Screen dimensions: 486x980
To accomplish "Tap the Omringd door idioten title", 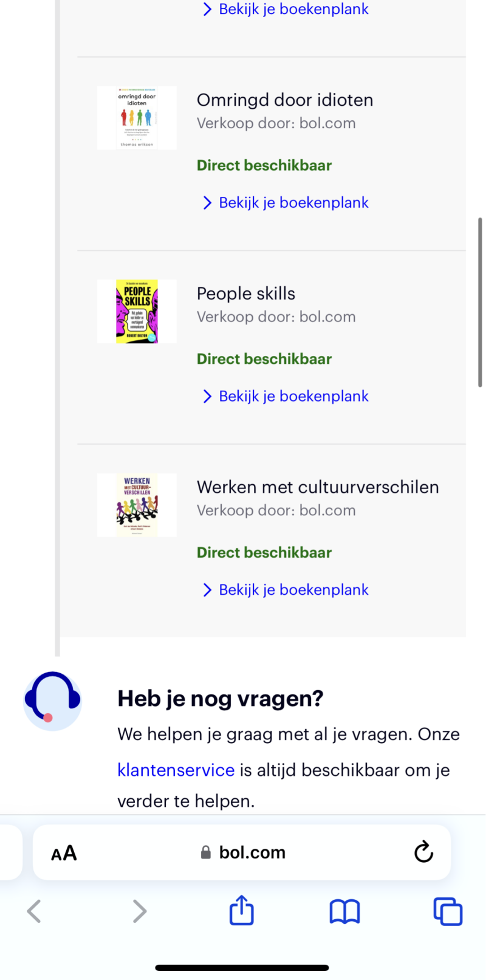I will pos(285,100).
